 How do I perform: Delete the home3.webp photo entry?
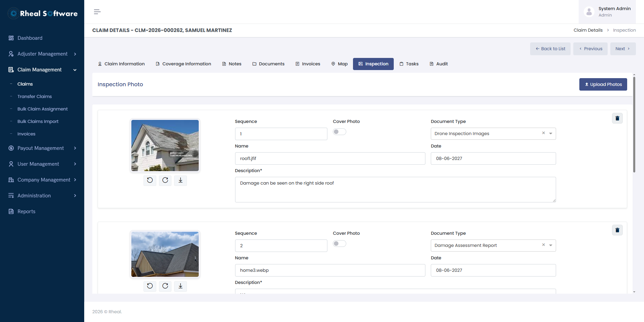pyautogui.click(x=617, y=230)
